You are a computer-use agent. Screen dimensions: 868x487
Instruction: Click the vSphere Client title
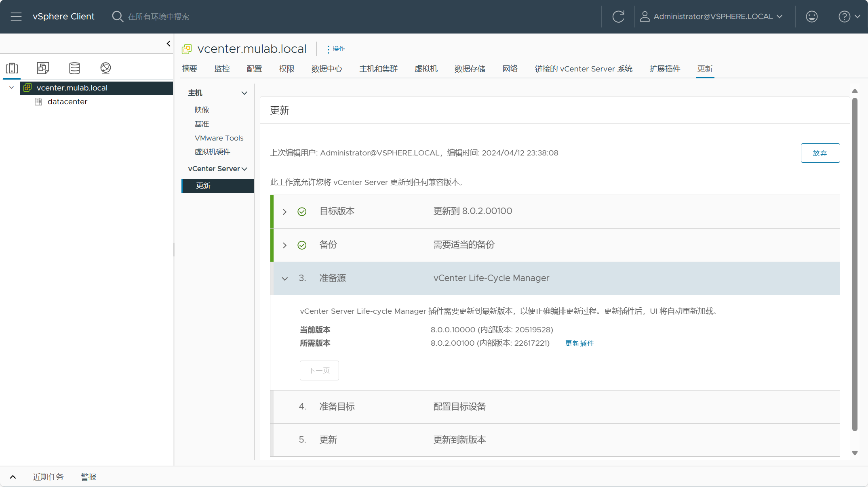coord(63,17)
